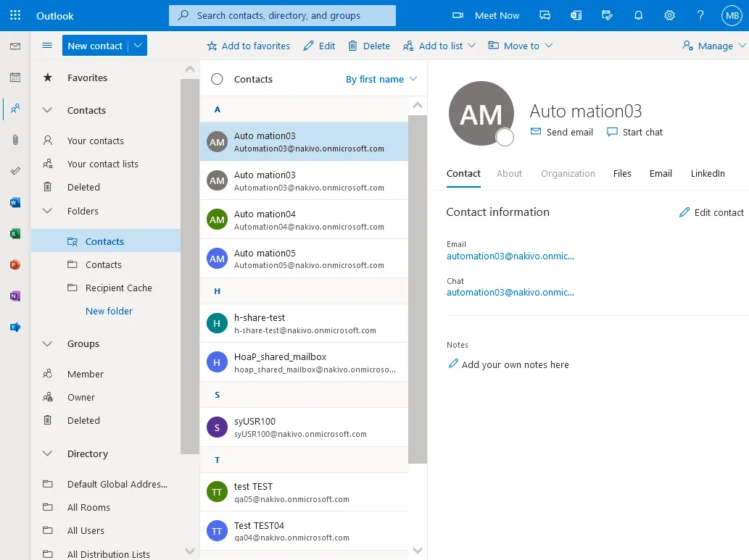Image resolution: width=749 pixels, height=560 pixels.
Task: Click the contact list vertical scrollbar
Action: tap(418, 290)
